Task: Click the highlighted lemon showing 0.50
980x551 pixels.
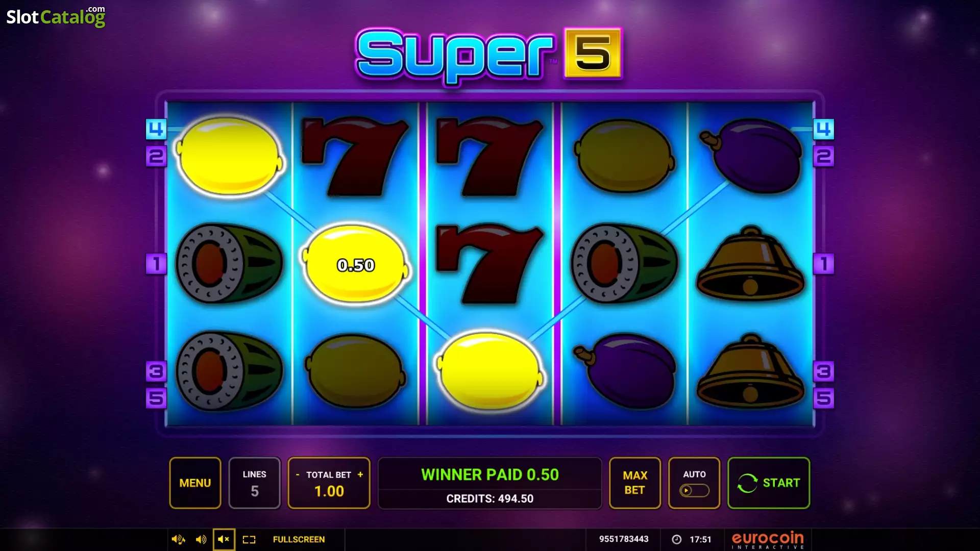Action: pos(356,264)
